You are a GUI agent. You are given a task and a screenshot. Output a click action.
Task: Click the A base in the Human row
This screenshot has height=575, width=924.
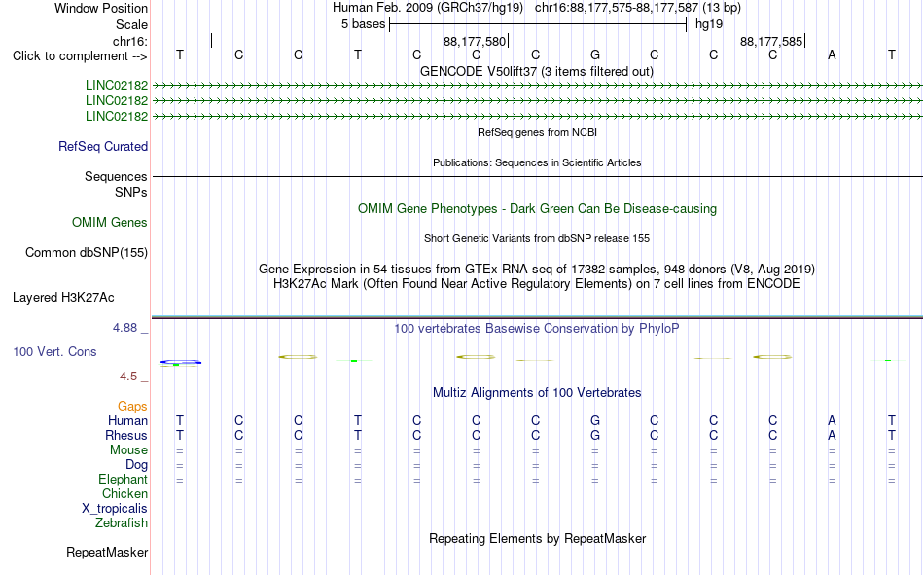(832, 420)
